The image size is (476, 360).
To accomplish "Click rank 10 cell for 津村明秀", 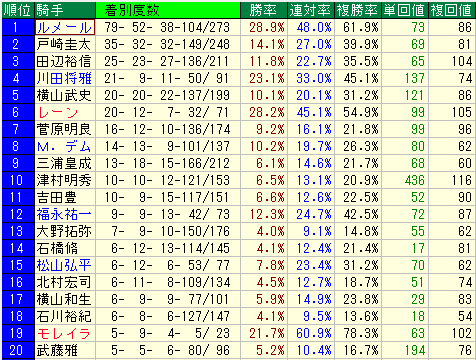I will [18, 180].
